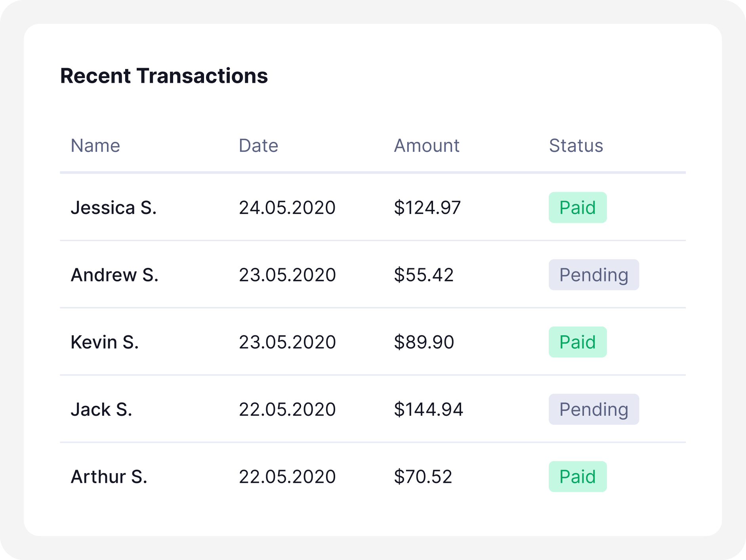Click Paid badge for Jessica S.

pos(577,208)
